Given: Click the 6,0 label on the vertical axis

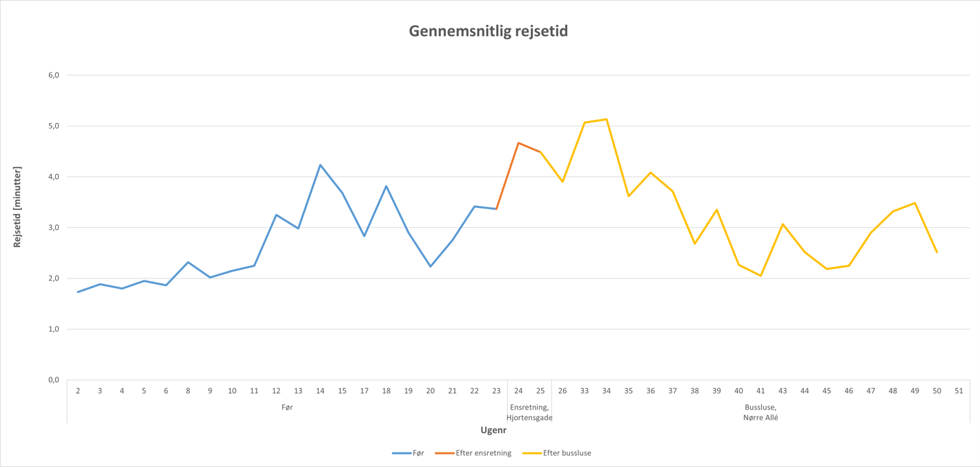Looking at the screenshot, I should pos(53,75).
